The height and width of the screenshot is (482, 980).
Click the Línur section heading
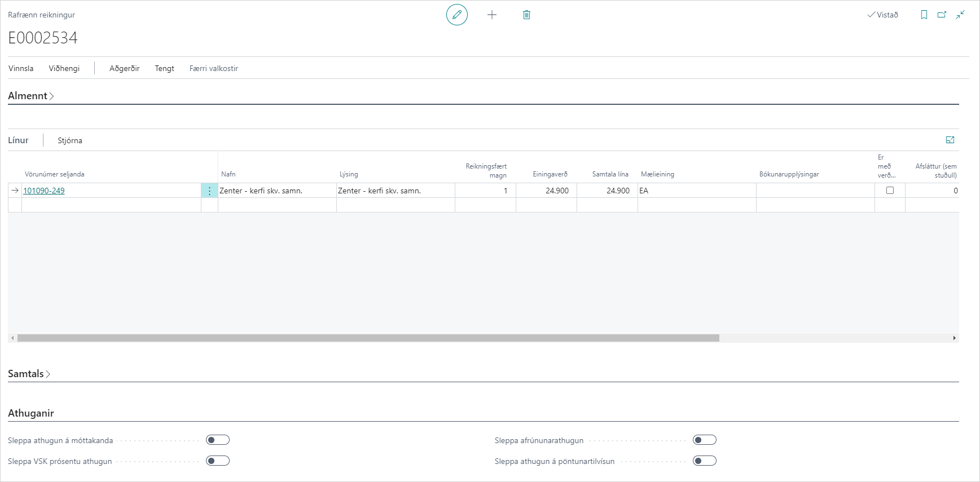[18, 140]
